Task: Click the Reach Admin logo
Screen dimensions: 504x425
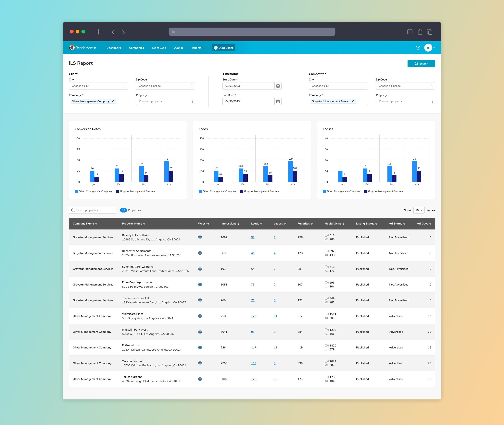Action: (82, 48)
